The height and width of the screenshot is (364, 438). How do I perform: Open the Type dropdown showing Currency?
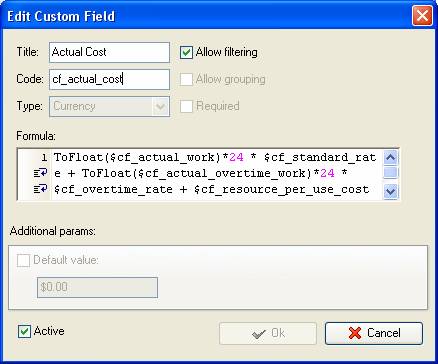[x=109, y=106]
